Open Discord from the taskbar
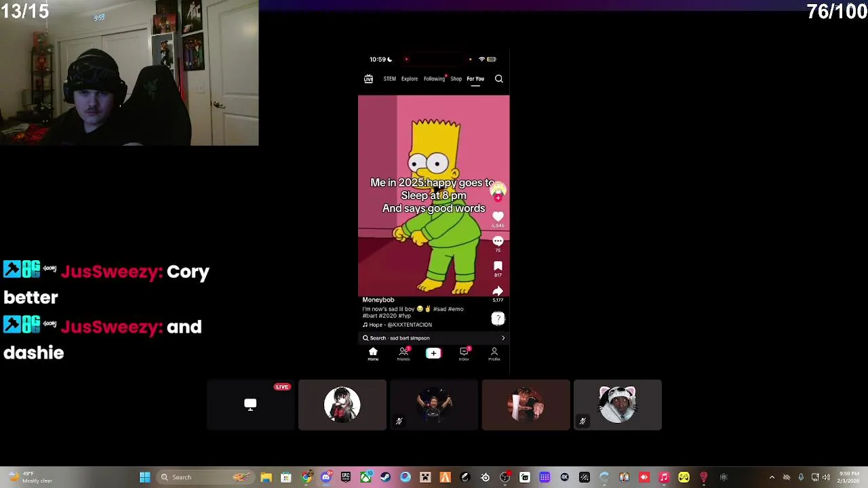 325,477
